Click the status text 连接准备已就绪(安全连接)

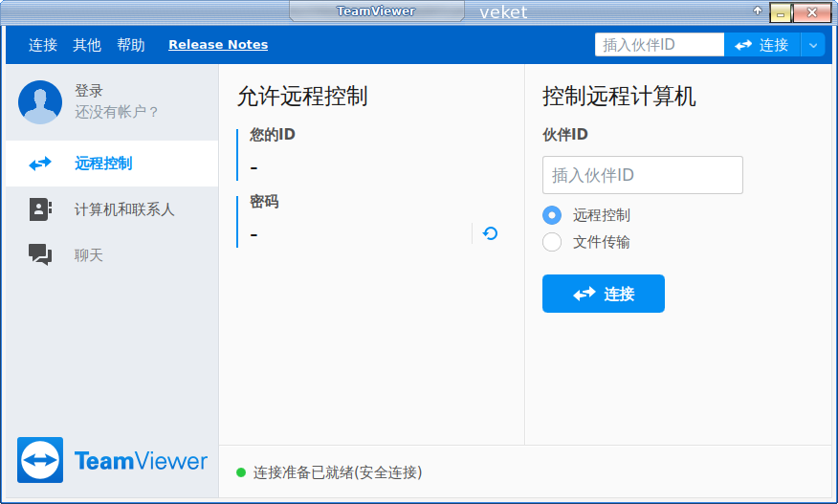coord(338,472)
